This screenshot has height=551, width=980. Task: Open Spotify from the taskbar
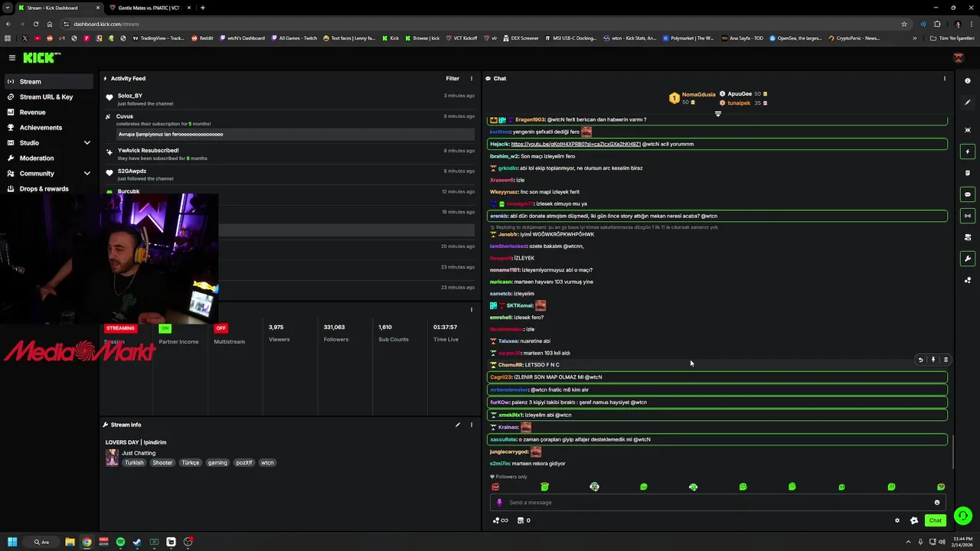pyautogui.click(x=120, y=542)
